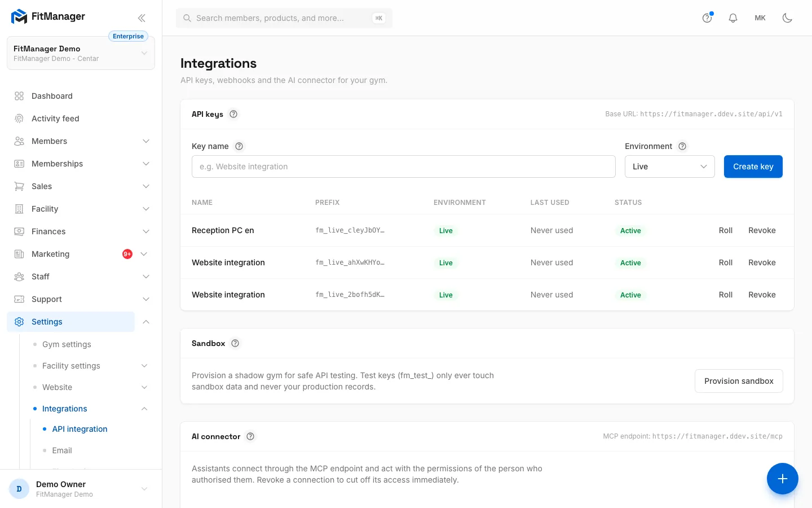
Task: Open the Environment dropdown set to Live
Action: pos(670,167)
